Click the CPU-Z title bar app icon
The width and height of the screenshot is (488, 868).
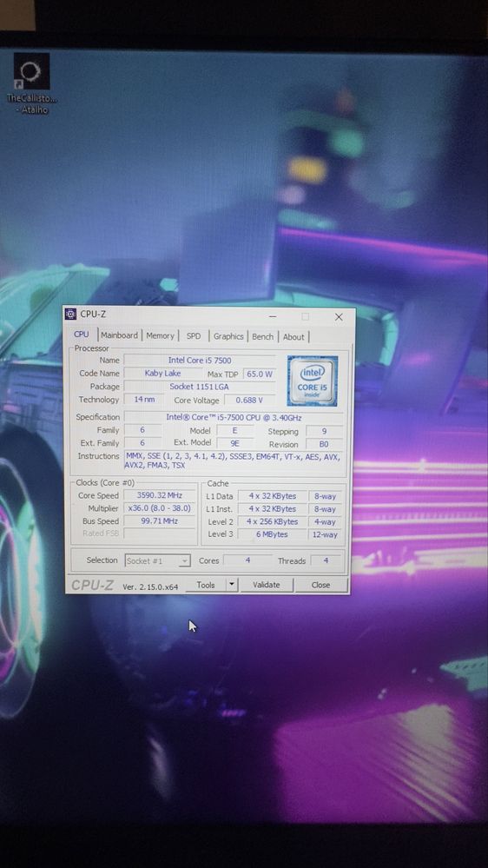coord(71,315)
